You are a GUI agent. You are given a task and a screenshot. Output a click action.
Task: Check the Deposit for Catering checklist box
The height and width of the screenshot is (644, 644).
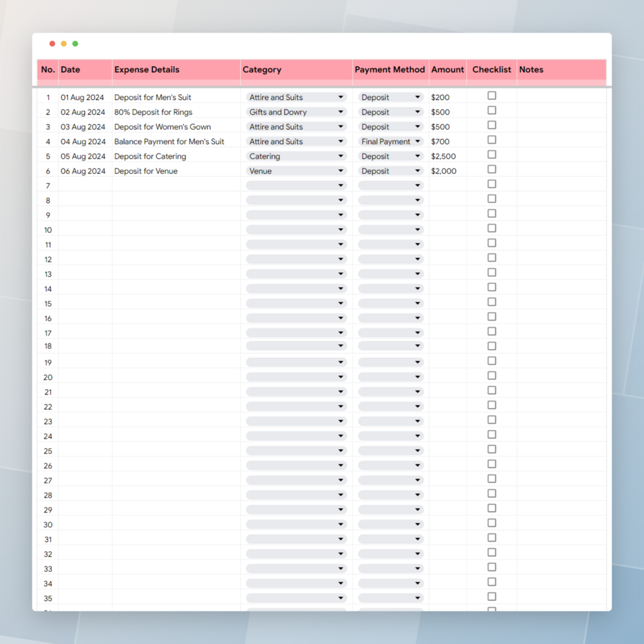click(x=491, y=155)
